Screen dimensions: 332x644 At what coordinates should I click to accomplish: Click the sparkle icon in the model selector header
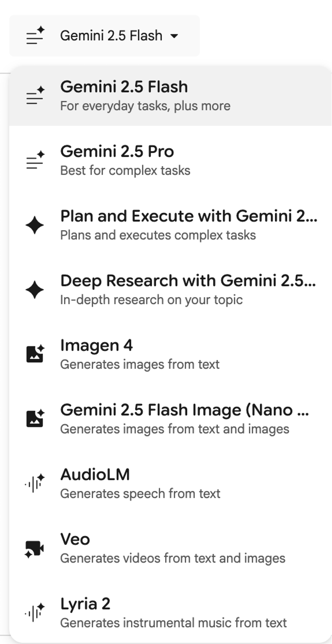[x=35, y=36]
